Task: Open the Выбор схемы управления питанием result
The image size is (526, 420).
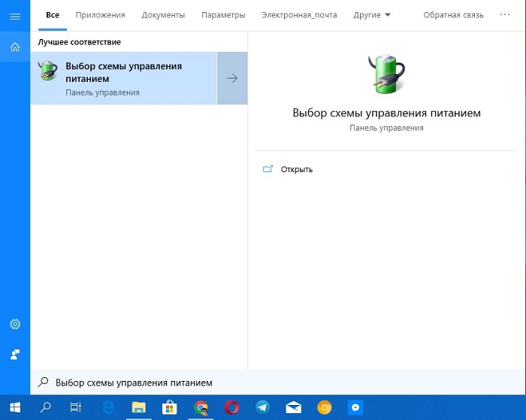Action: tap(123, 78)
